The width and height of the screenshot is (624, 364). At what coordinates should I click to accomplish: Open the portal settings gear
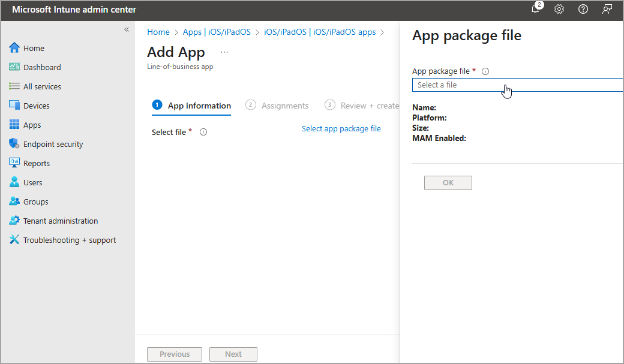tap(559, 9)
